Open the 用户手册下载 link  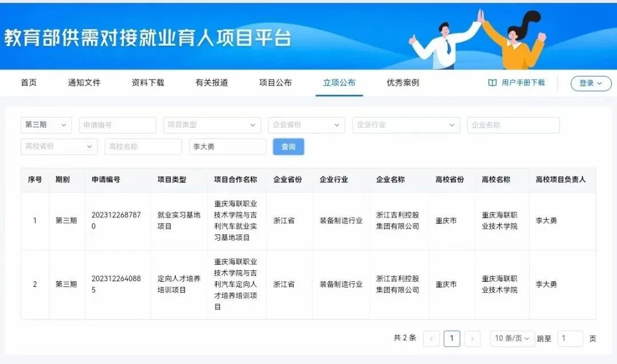pyautogui.click(x=523, y=83)
